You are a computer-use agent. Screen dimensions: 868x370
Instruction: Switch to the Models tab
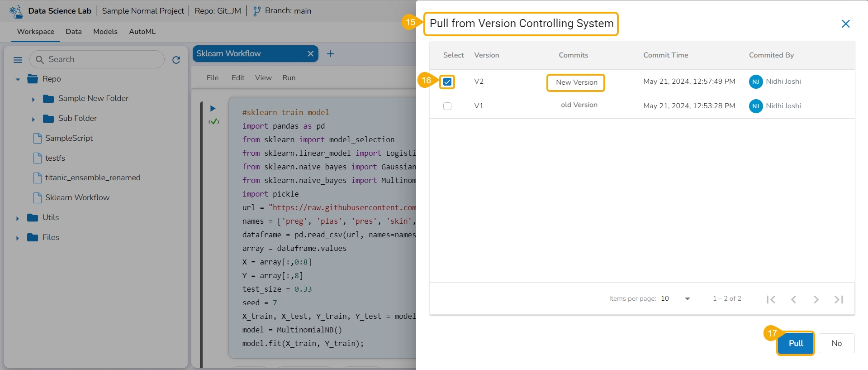click(x=105, y=32)
